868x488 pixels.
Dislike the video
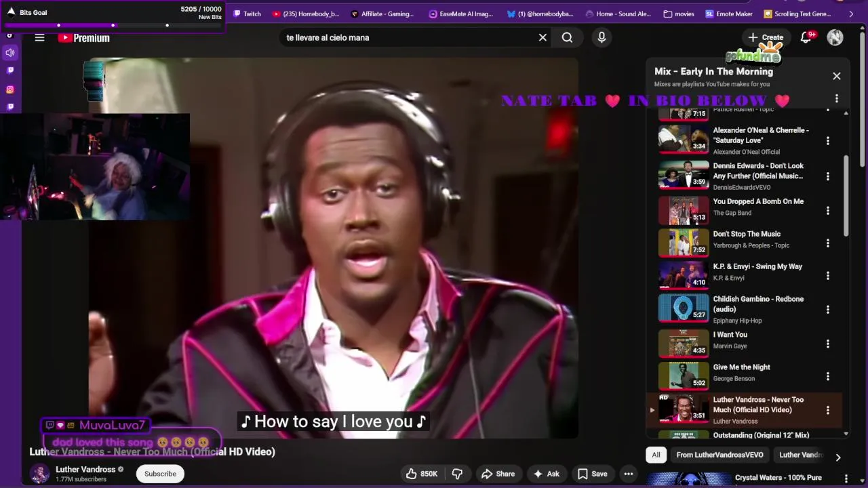pos(458,474)
